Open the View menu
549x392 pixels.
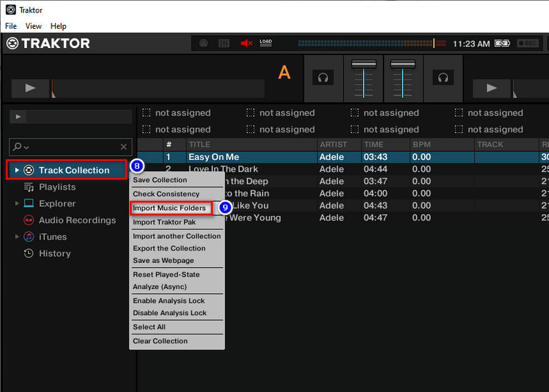(33, 26)
